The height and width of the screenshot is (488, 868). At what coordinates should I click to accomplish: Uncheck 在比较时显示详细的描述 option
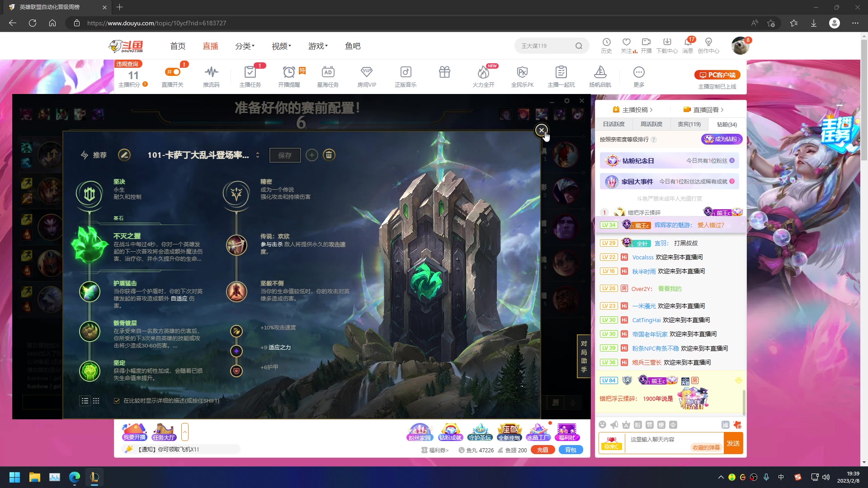[116, 401]
